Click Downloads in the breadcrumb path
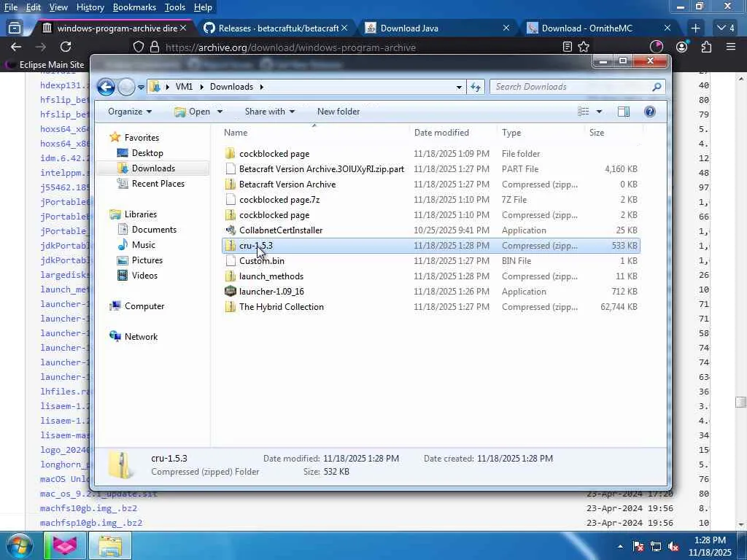The width and height of the screenshot is (747, 560). coord(231,87)
